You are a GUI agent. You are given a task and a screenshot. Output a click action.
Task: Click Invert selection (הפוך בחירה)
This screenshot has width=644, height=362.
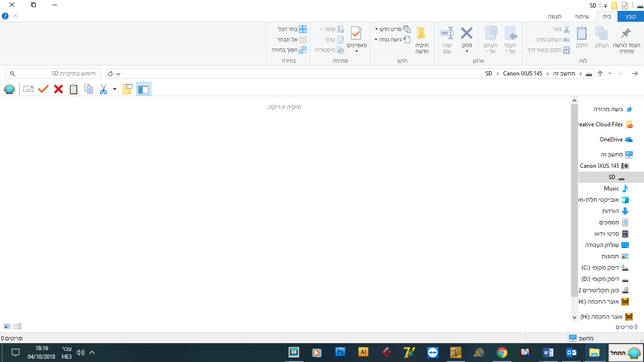pyautogui.click(x=289, y=50)
